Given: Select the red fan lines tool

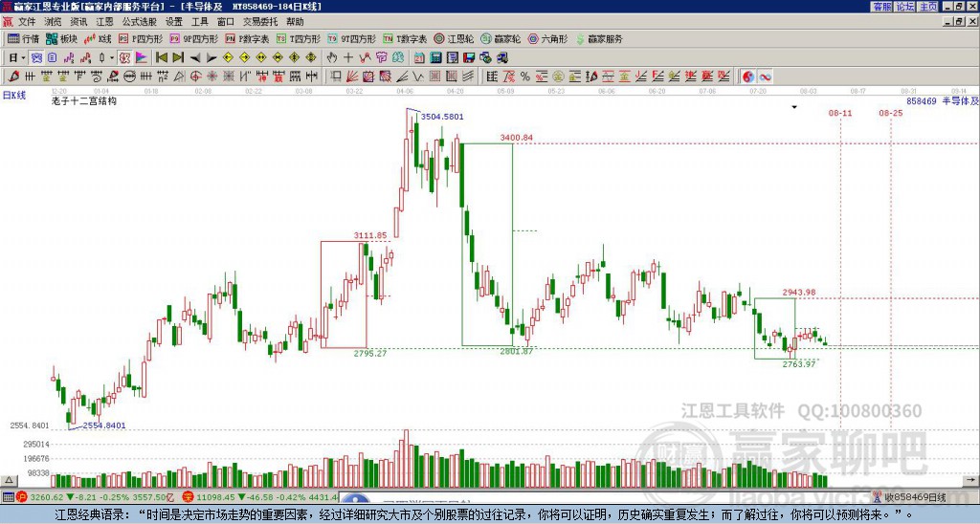Looking at the screenshot, I should click(x=352, y=76).
